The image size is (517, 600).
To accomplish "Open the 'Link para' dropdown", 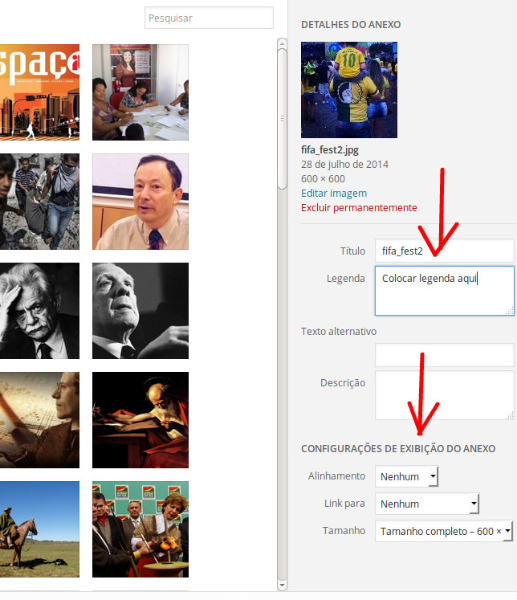I will 427,504.
